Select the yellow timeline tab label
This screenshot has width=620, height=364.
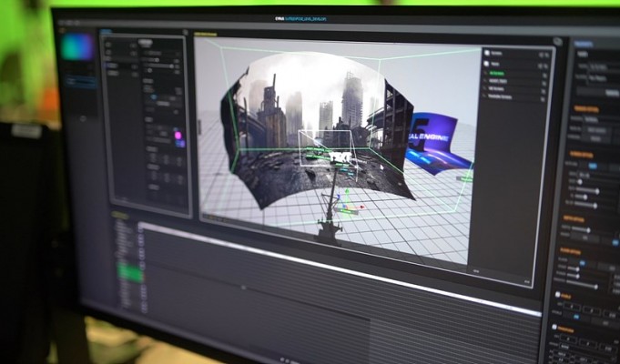120,214
